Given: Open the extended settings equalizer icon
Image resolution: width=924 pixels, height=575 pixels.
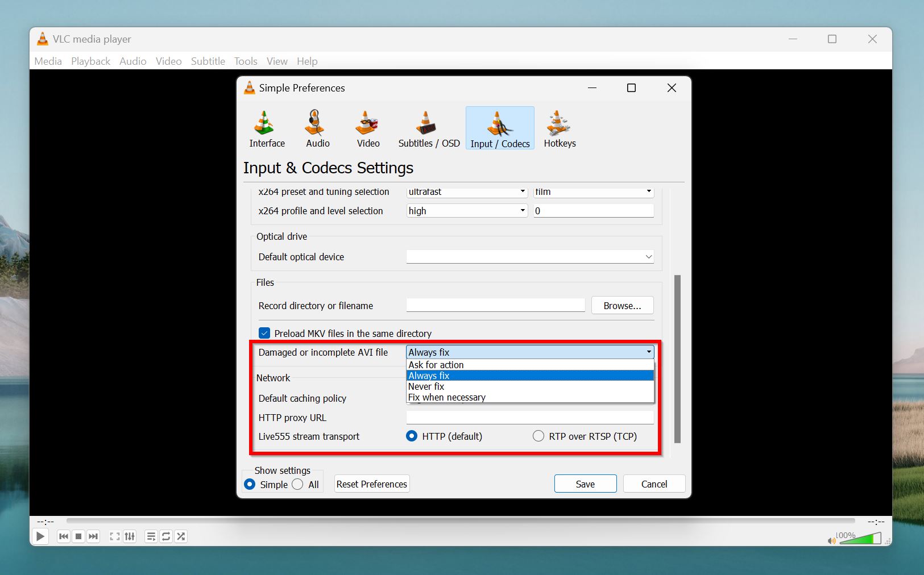Looking at the screenshot, I should pos(130,536).
